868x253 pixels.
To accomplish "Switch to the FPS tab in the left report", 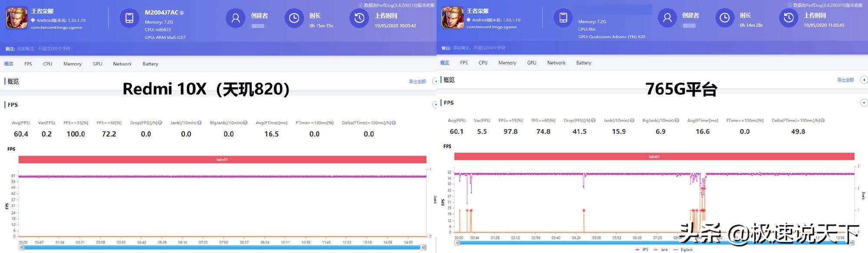I will click(28, 64).
